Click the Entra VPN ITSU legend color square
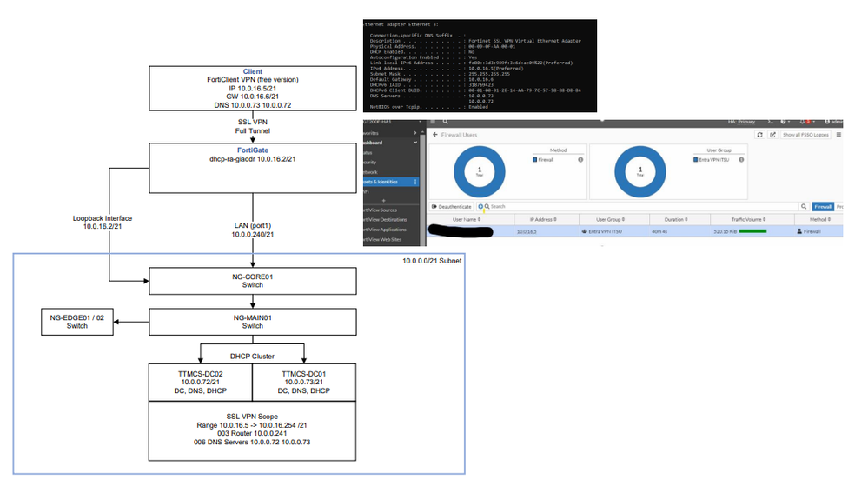The image size is (868, 480). point(695,160)
